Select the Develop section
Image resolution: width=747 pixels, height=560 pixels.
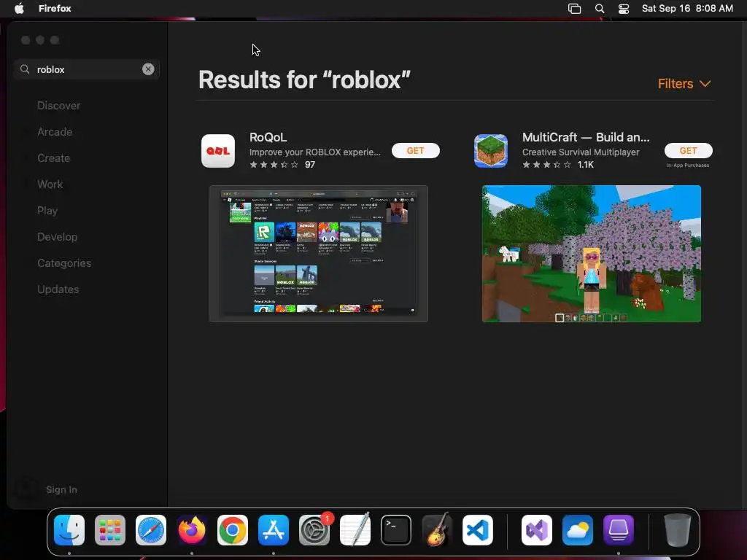click(x=57, y=237)
